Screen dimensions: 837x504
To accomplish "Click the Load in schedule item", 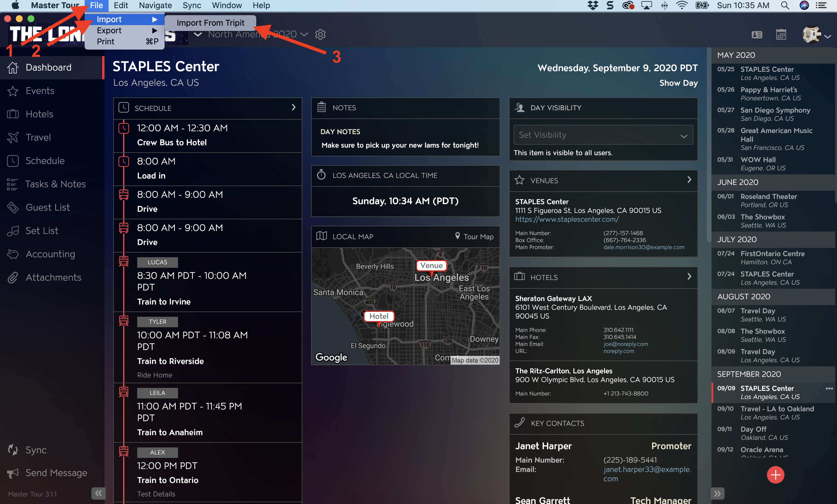I will 207,169.
